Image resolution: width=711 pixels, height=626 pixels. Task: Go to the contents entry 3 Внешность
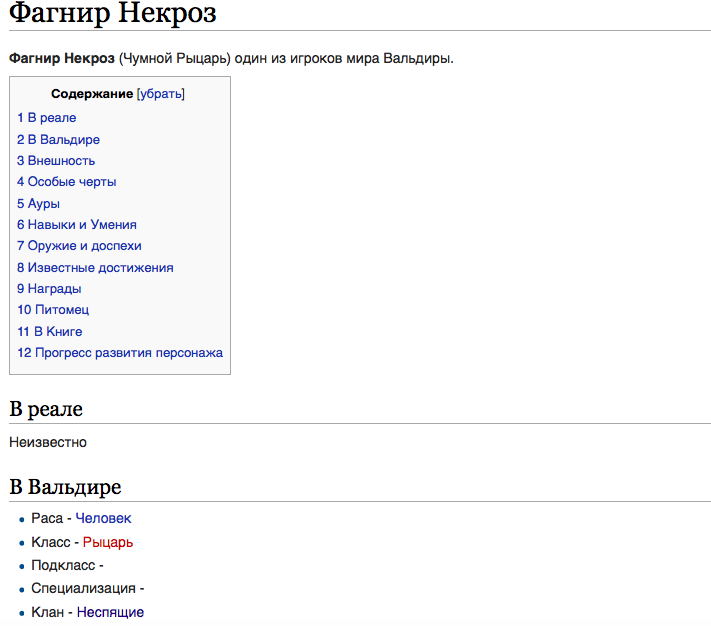coord(56,161)
